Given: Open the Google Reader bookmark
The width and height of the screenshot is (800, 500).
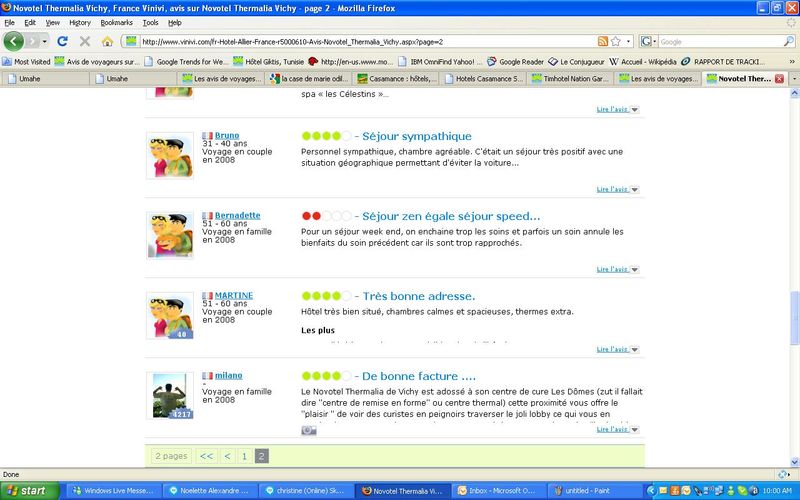Looking at the screenshot, I should [515, 62].
